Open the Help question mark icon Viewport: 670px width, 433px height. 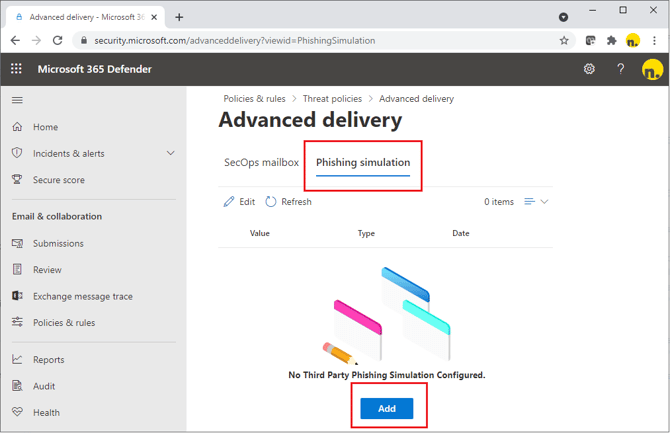[620, 69]
